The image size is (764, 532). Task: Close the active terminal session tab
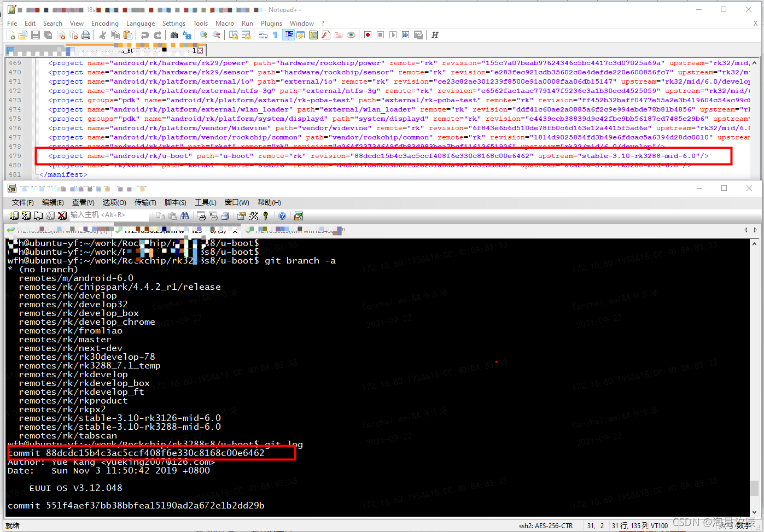(x=235, y=231)
